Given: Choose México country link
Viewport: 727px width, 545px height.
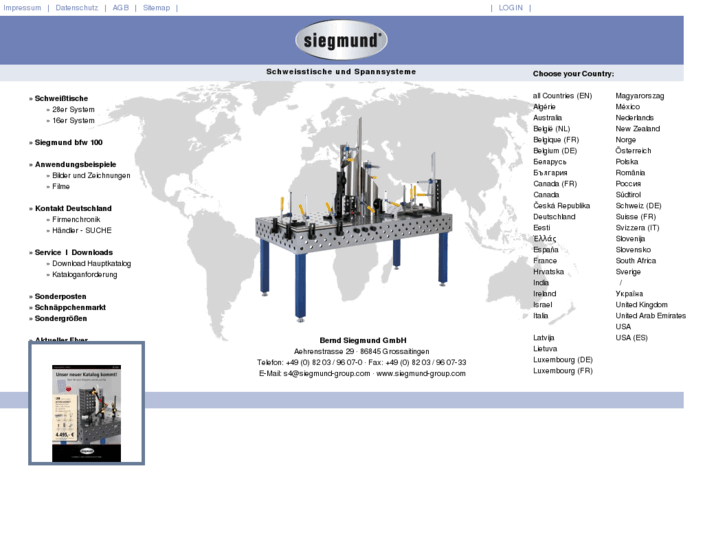Looking at the screenshot, I should coord(627,107).
